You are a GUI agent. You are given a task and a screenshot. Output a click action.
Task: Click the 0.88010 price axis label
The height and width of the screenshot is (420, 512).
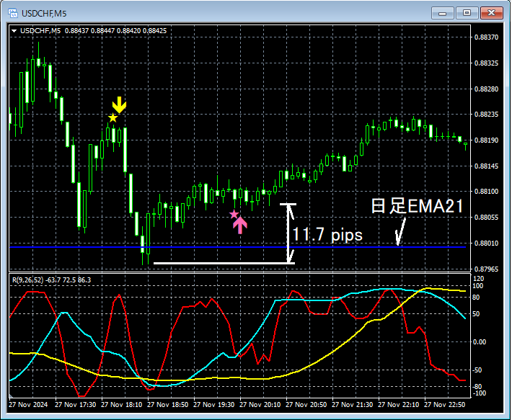coord(486,243)
